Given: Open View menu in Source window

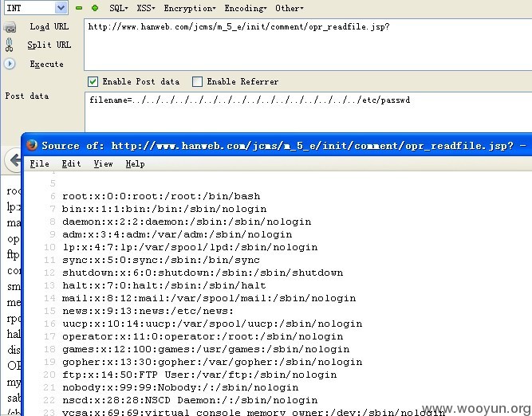Looking at the screenshot, I should [x=103, y=163].
